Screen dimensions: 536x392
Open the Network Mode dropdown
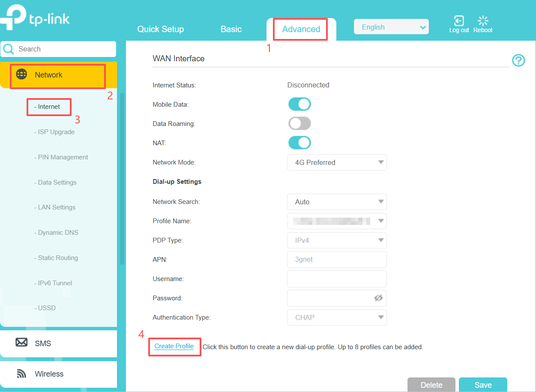coord(337,162)
